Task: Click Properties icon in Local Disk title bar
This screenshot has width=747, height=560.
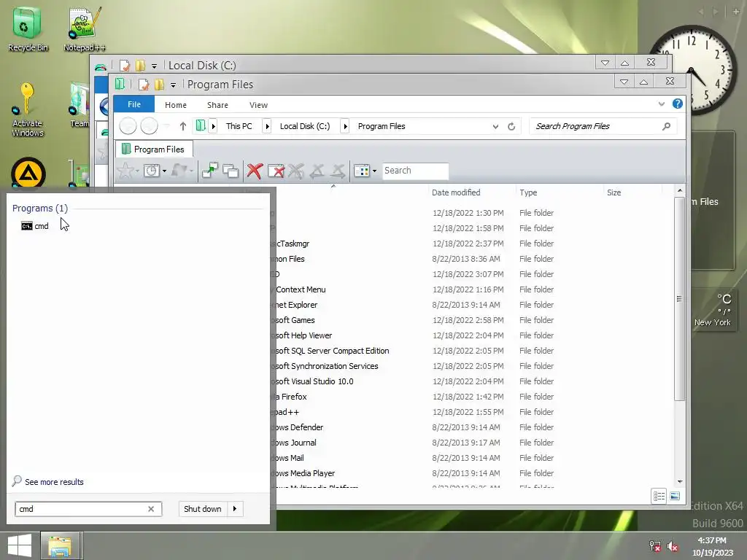Action: (x=124, y=66)
